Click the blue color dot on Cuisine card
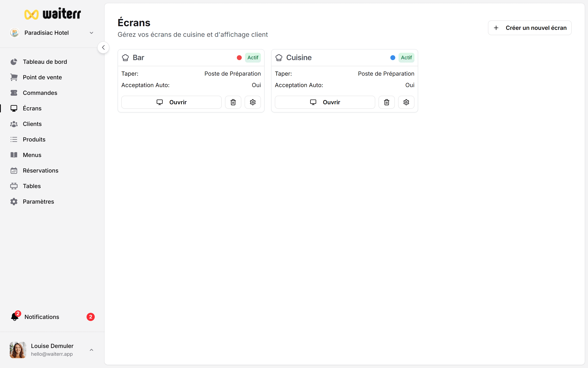Viewport: 588px width, 368px height. pos(393,58)
